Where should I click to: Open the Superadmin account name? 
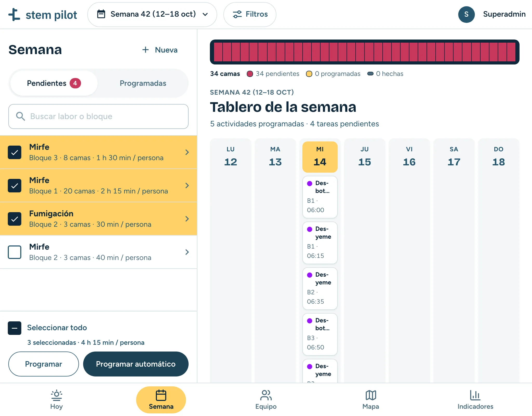pos(504,14)
